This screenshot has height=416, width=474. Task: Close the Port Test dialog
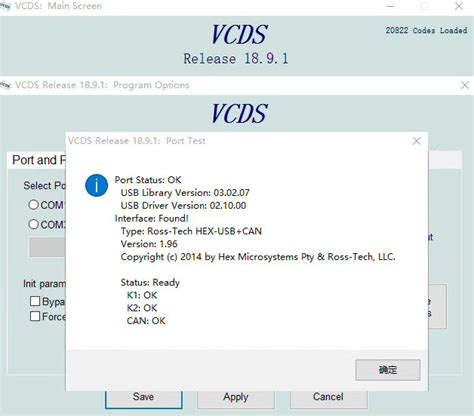point(416,141)
